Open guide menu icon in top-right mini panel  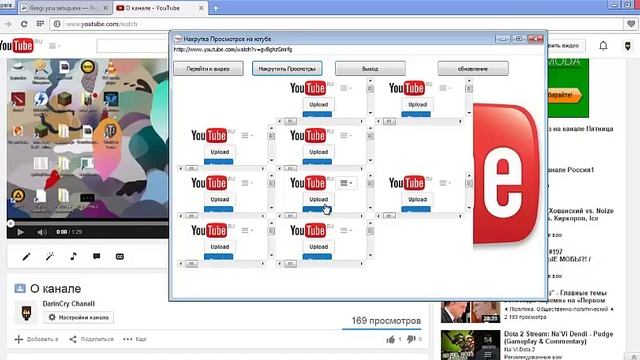pos(445,88)
